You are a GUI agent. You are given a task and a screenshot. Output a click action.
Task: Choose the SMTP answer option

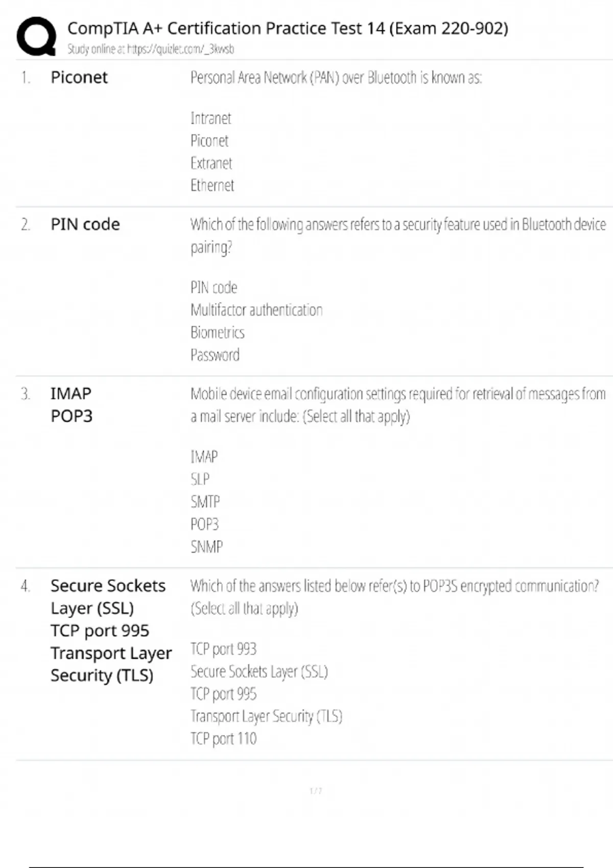tap(205, 501)
